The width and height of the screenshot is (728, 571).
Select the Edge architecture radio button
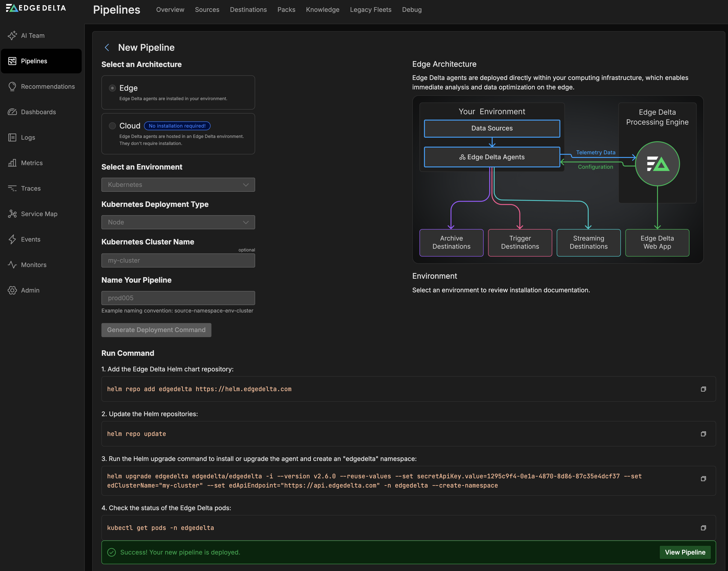pos(112,88)
